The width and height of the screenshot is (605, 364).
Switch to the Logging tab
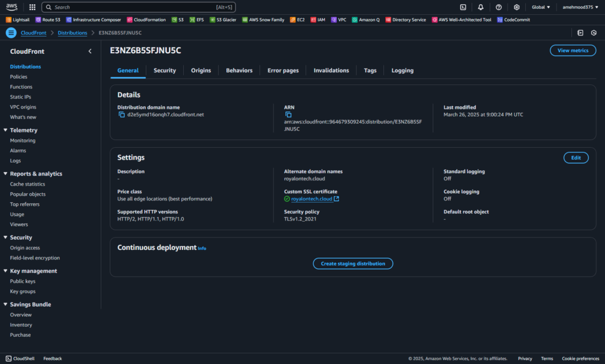point(402,70)
